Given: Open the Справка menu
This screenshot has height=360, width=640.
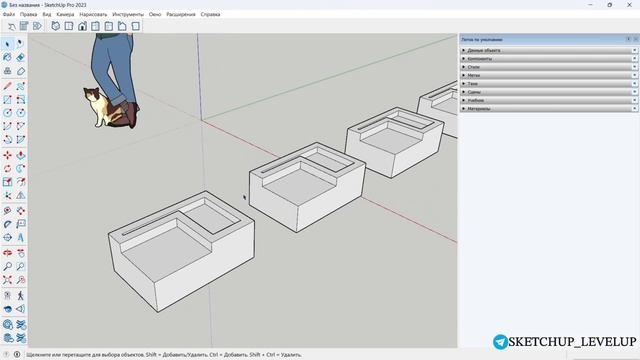Looking at the screenshot, I should pos(210,14).
